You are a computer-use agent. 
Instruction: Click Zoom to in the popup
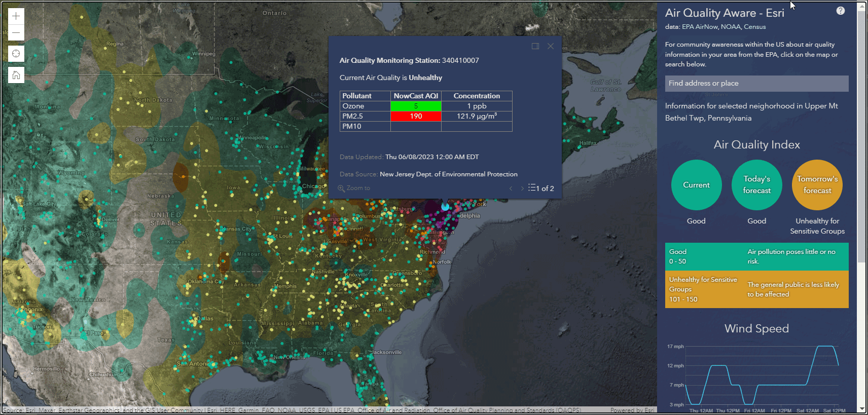(354, 188)
